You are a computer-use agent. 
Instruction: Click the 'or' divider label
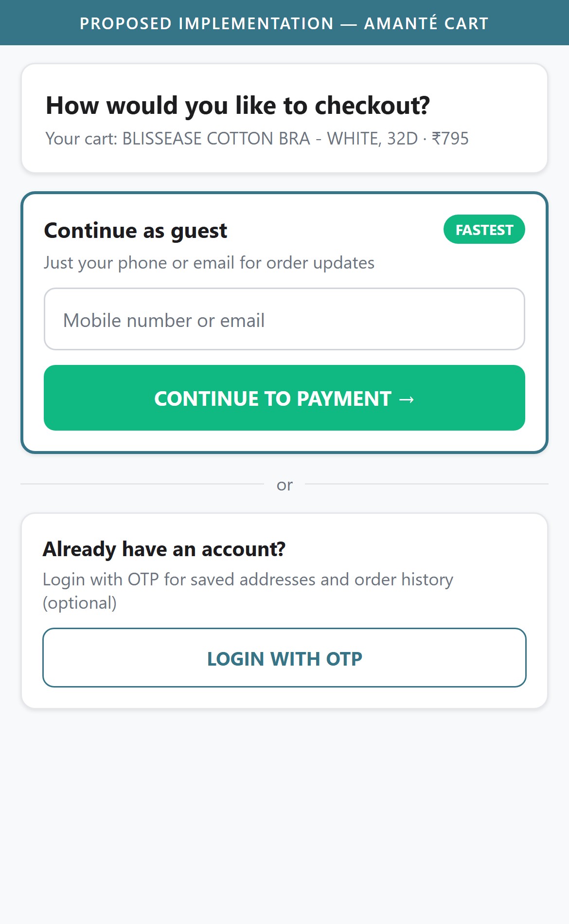(x=284, y=485)
